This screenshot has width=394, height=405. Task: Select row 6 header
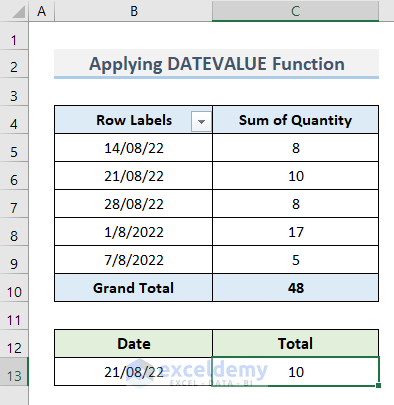14,176
